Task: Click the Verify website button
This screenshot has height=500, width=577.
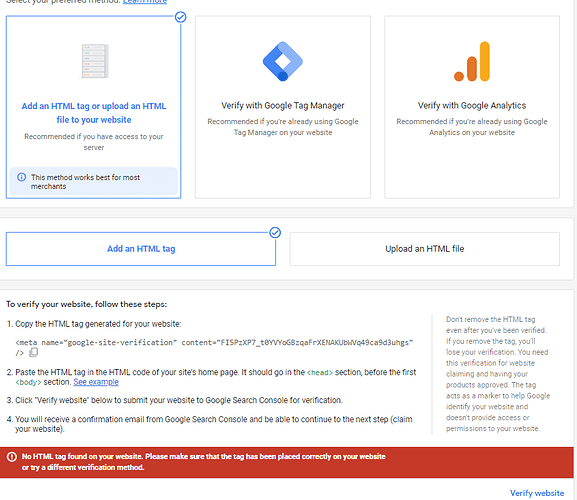Action: point(537,493)
